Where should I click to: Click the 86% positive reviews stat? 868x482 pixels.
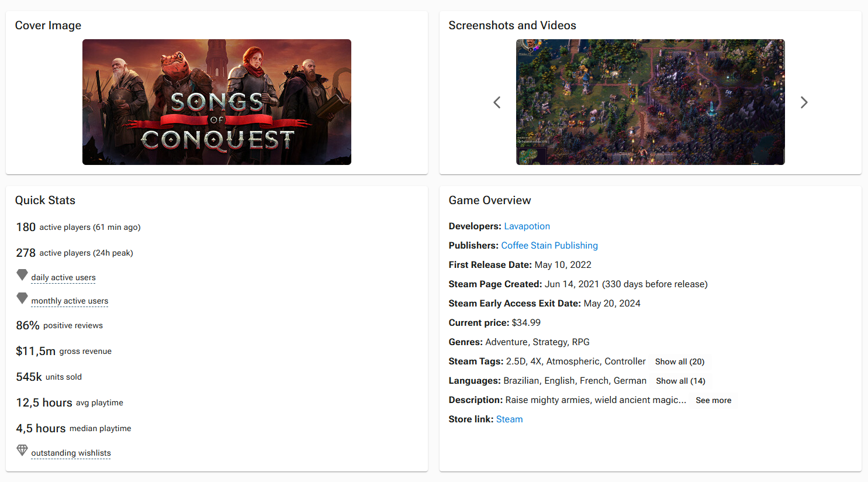pos(60,325)
